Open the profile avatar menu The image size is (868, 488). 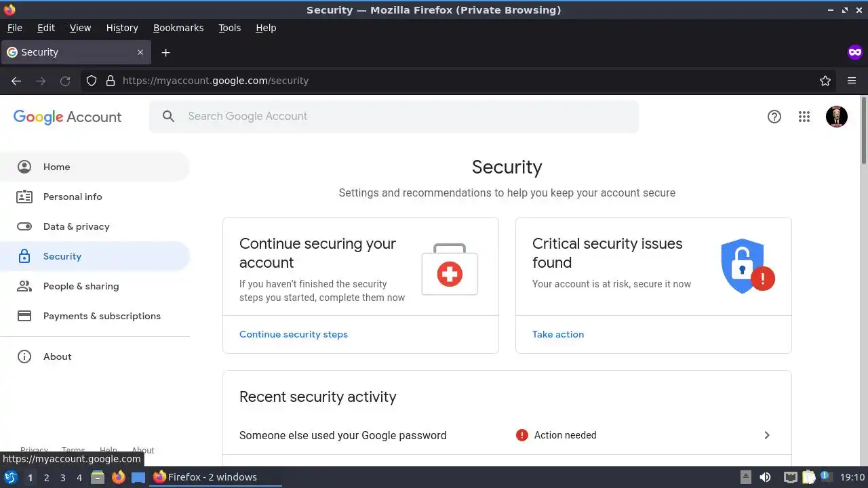836,117
